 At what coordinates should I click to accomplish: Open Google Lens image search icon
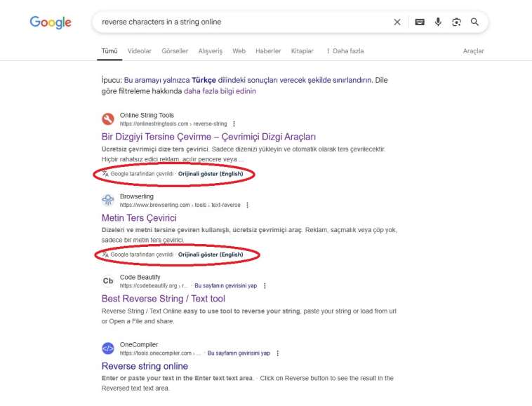[x=456, y=22]
